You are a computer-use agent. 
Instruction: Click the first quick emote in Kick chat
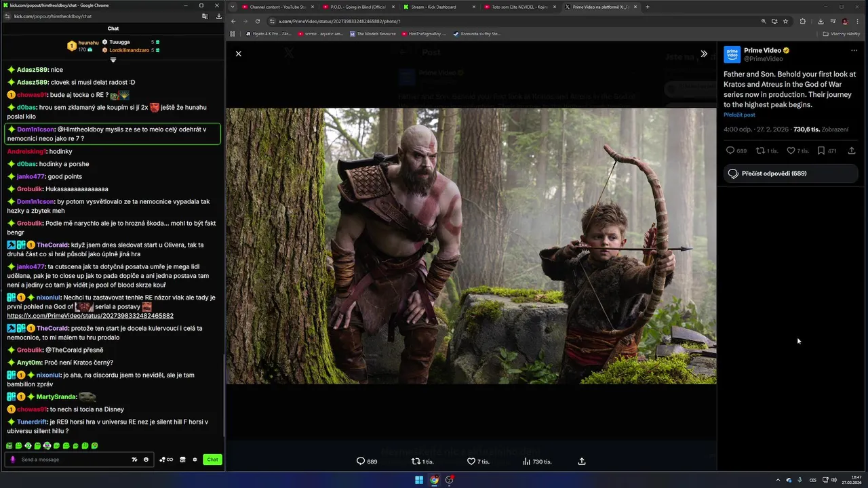click(x=9, y=445)
